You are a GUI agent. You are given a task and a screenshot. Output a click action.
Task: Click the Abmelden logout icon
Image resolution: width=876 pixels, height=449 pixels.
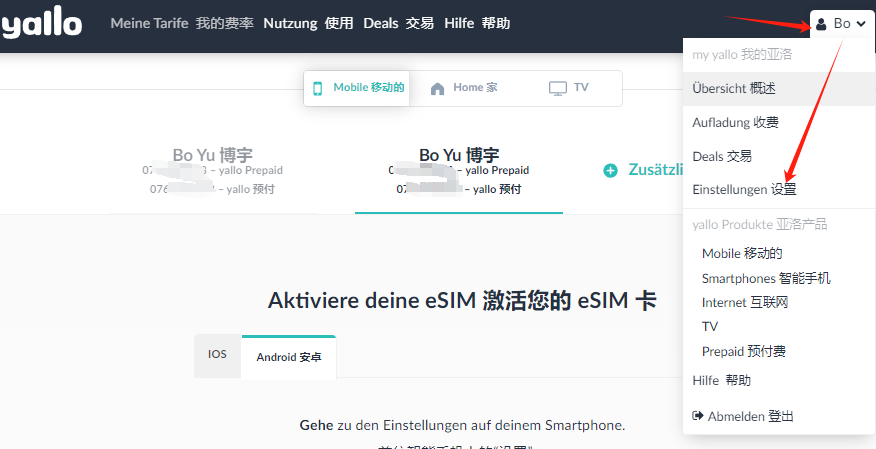[697, 415]
